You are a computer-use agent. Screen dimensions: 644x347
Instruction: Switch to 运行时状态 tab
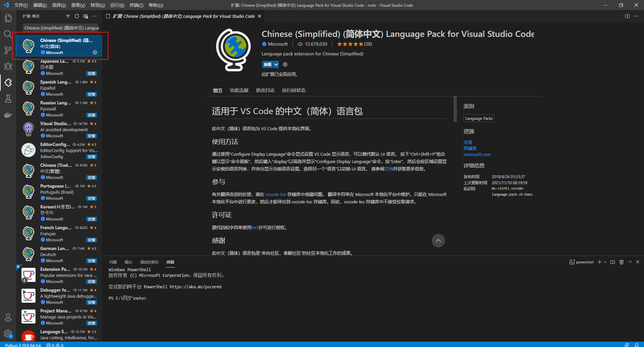pos(294,90)
